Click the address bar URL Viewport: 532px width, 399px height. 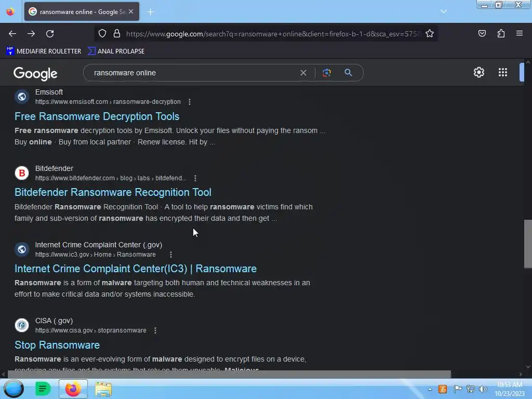click(273, 34)
